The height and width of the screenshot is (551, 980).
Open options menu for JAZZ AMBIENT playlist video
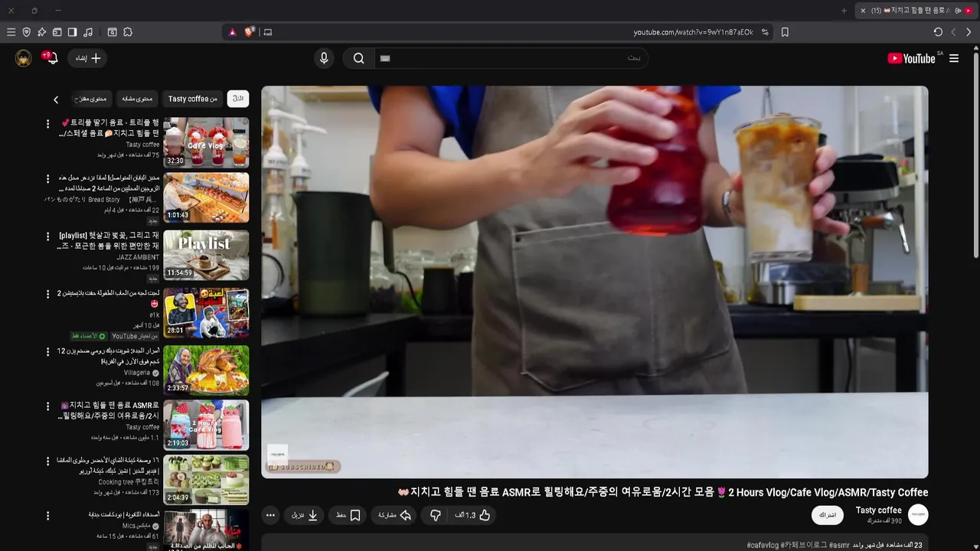(x=47, y=236)
